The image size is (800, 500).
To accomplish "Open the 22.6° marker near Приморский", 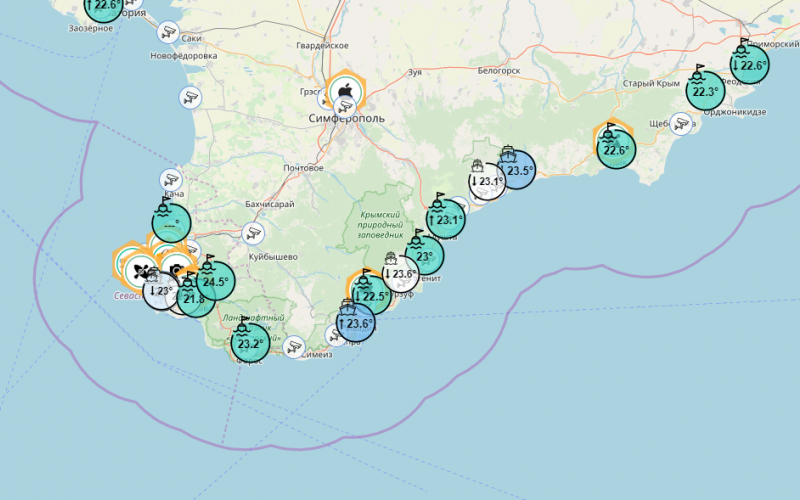I will point(748,65).
